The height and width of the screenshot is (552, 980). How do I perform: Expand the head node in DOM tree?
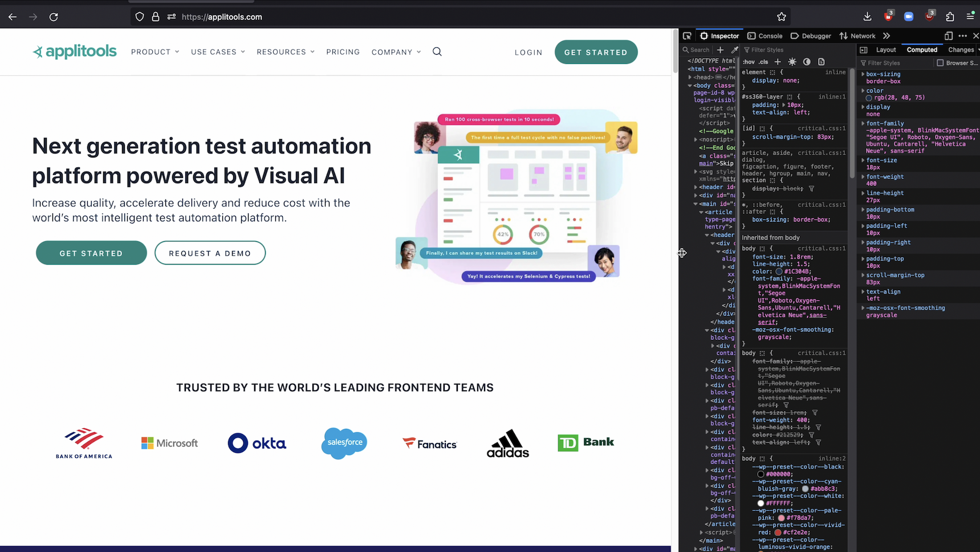(x=690, y=78)
